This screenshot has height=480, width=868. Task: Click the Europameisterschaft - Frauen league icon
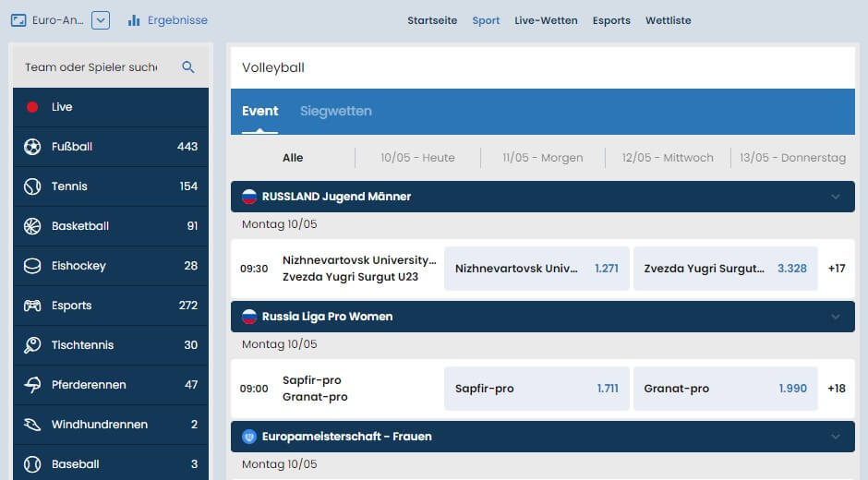coord(249,437)
